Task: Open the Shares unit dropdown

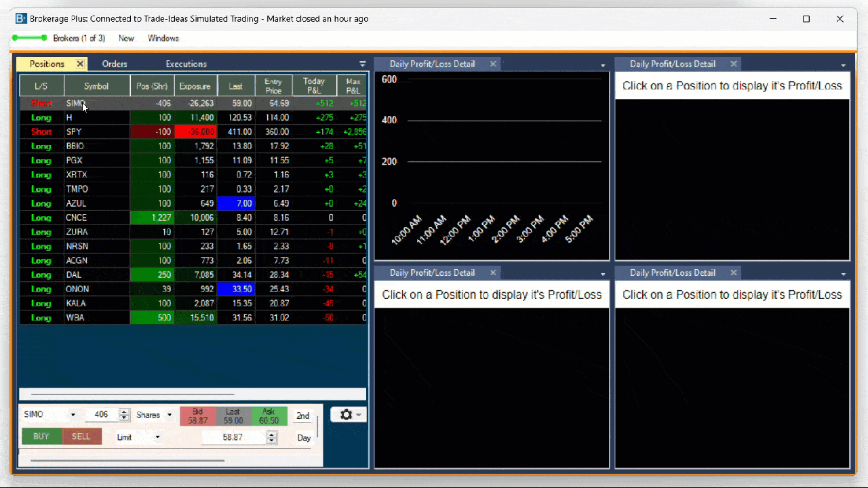Action: (170, 415)
